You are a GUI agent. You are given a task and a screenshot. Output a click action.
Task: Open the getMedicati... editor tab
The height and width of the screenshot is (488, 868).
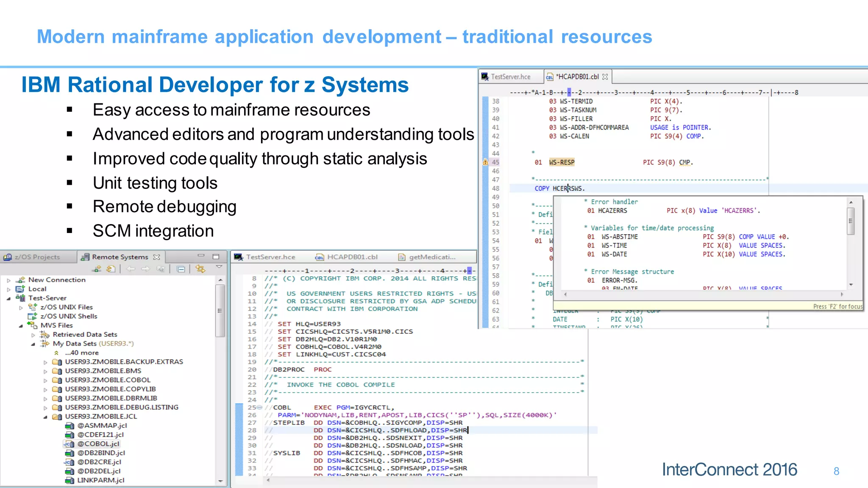[x=427, y=257]
